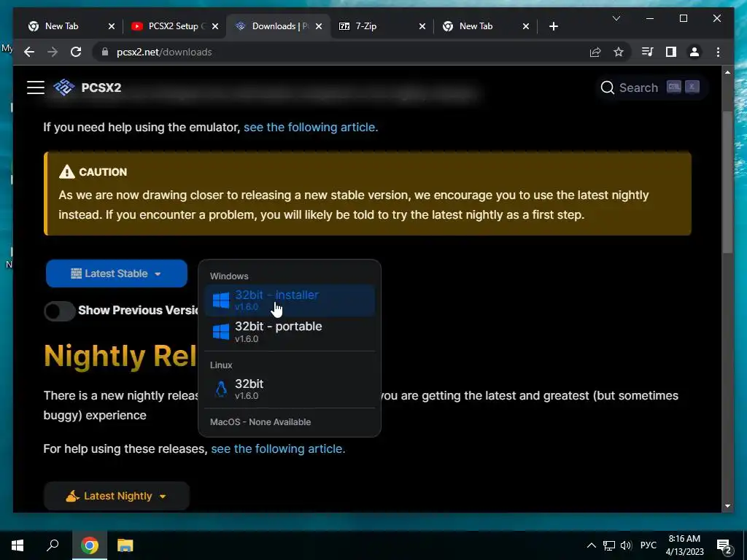This screenshot has height=560, width=747.
Task: Open the nightly help article link
Action: pos(278,448)
